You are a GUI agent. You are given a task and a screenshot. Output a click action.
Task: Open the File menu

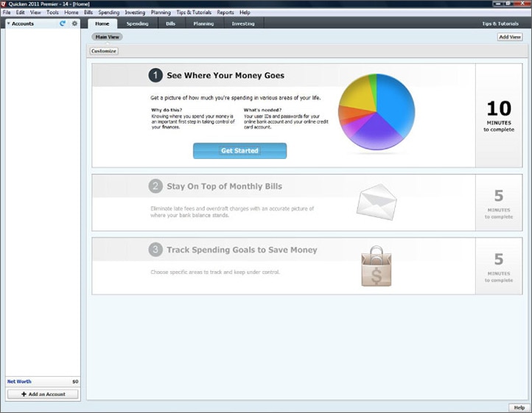(7, 13)
